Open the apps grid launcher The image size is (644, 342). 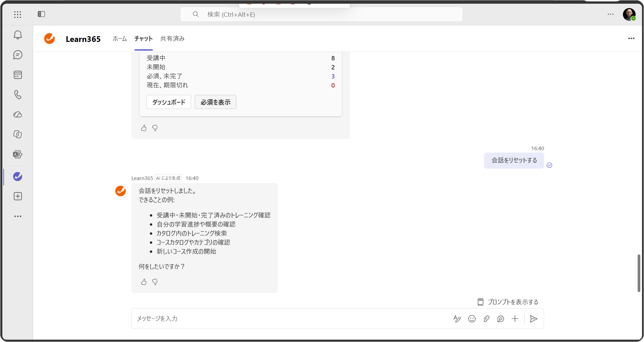pyautogui.click(x=18, y=14)
